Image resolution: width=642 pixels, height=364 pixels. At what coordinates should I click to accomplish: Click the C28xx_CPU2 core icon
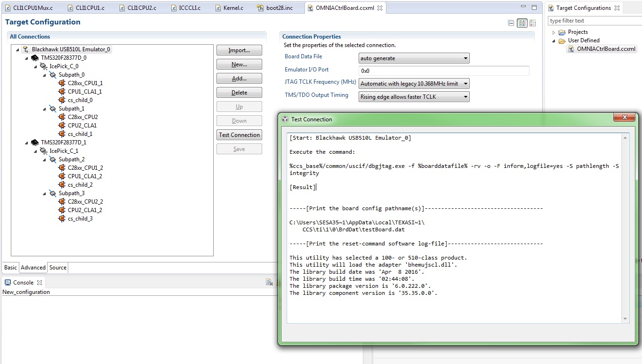62,117
